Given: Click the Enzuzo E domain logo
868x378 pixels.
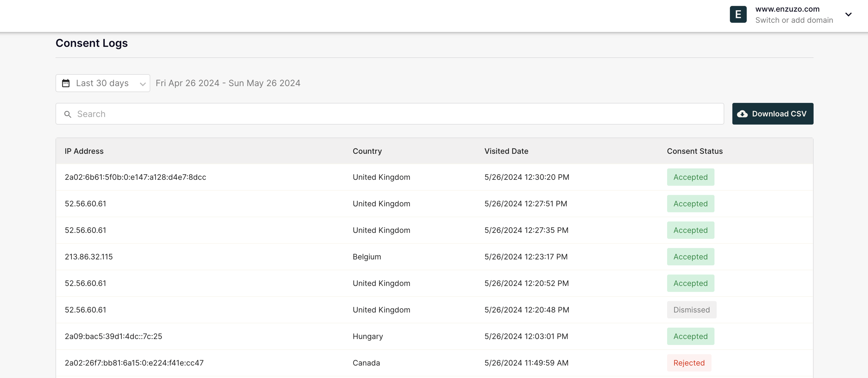Looking at the screenshot, I should [738, 14].
